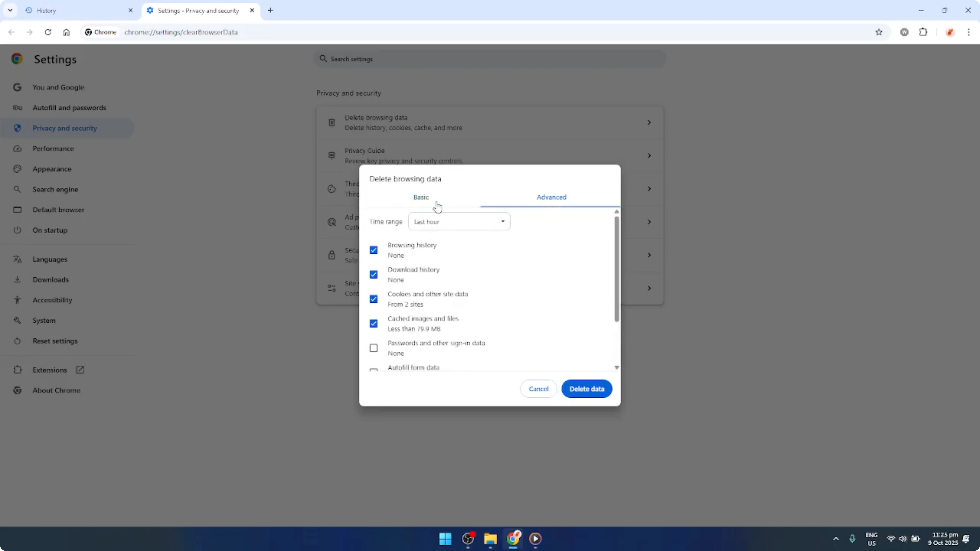Switch to the History tab

point(78,11)
